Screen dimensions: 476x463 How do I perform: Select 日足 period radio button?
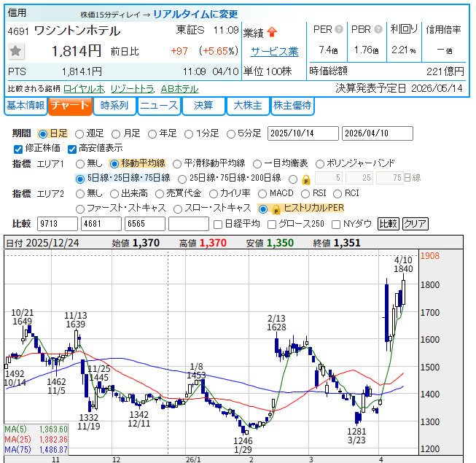click(43, 134)
